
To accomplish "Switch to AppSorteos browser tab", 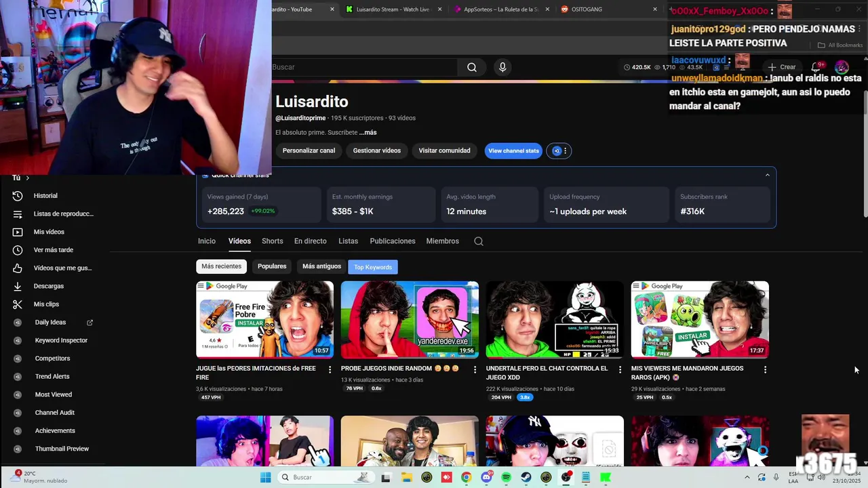I will [x=500, y=9].
